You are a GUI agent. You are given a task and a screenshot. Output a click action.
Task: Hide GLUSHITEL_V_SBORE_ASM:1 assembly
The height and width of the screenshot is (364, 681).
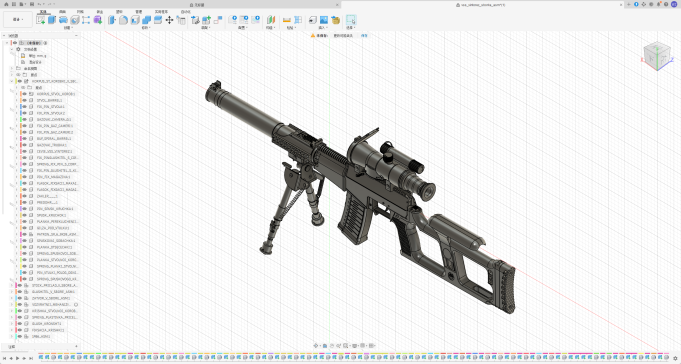(20, 292)
